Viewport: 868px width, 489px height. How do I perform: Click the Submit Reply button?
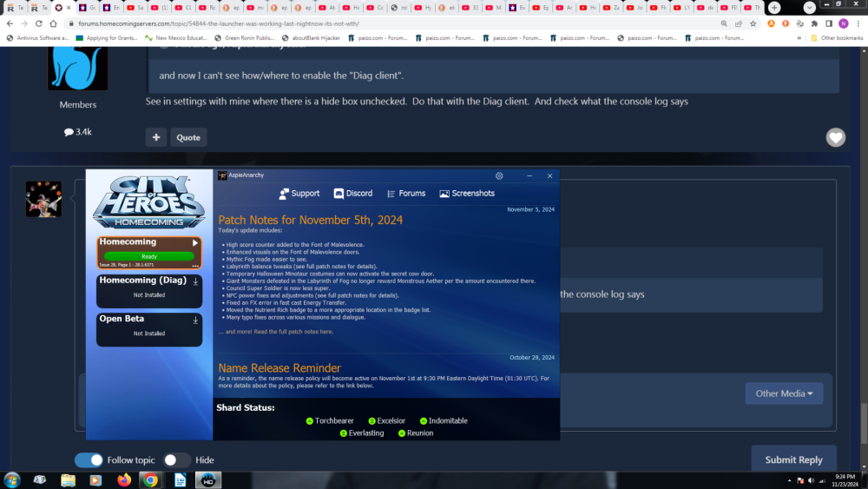point(793,459)
